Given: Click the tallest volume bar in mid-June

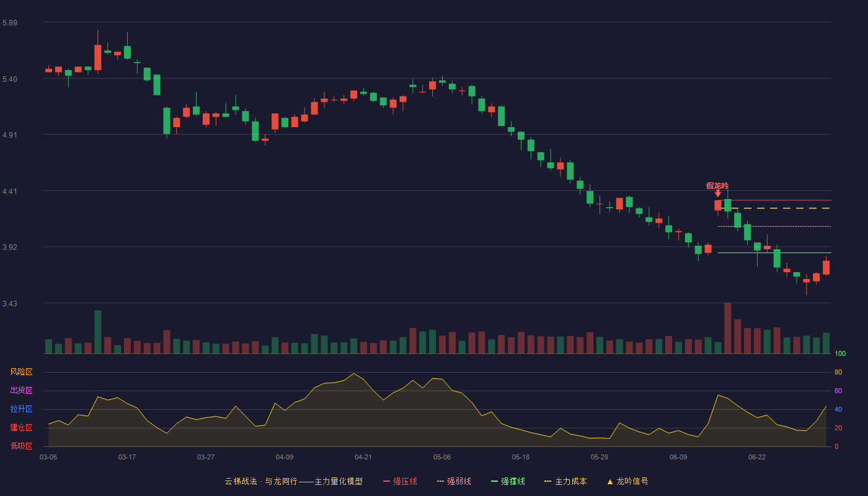Looking at the screenshot, I should [728, 328].
